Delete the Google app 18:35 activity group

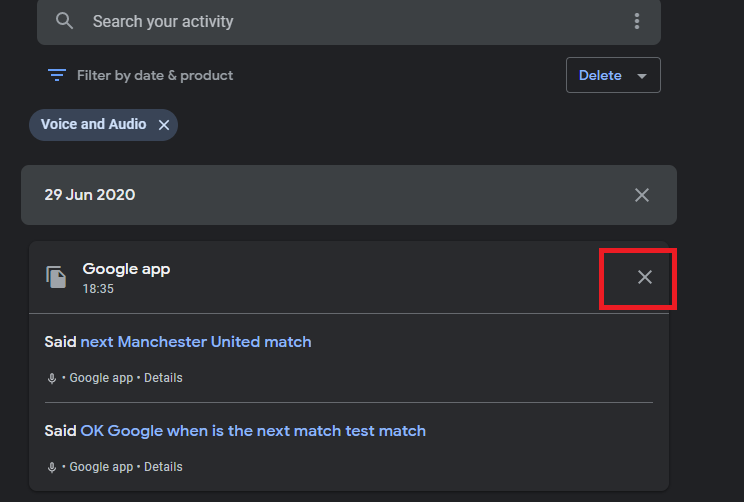[644, 277]
